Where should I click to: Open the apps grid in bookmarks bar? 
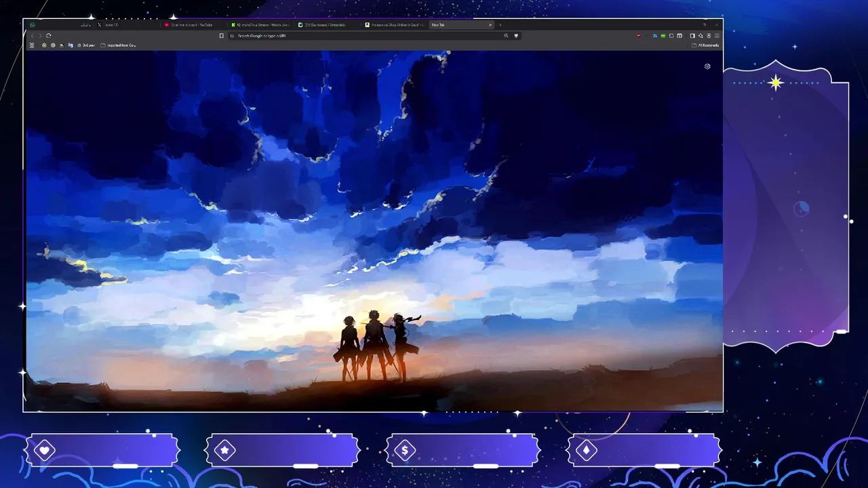32,45
